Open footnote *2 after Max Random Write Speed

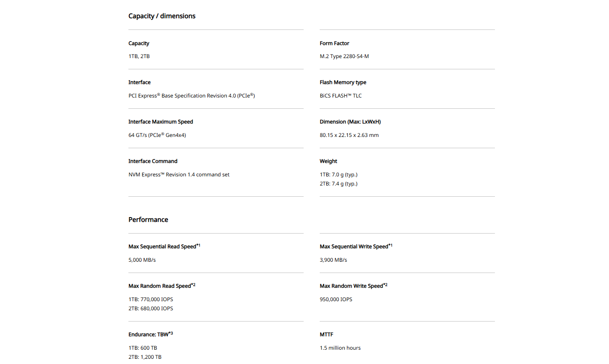point(385,285)
